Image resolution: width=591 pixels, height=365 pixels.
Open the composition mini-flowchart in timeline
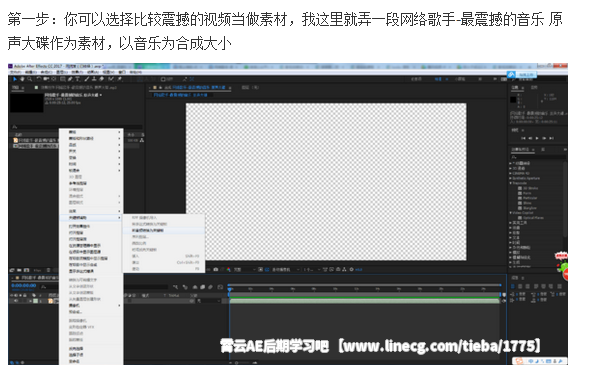pos(176,287)
